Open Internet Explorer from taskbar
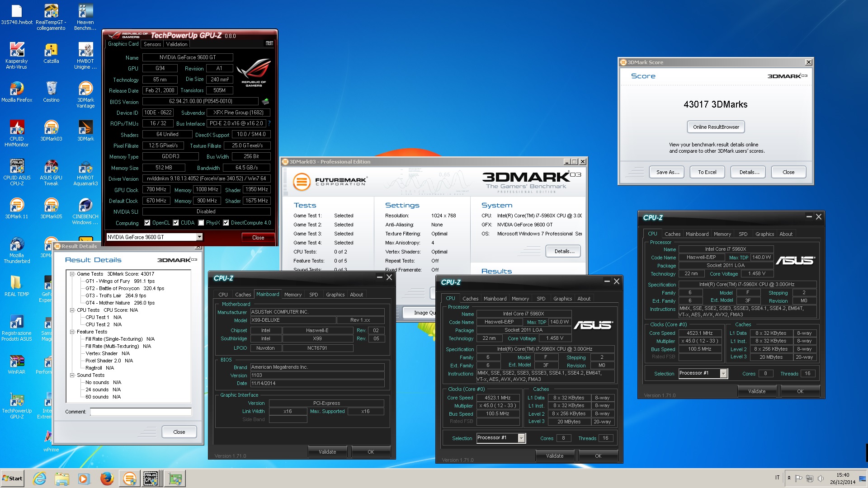This screenshot has width=868, height=488. (40, 479)
